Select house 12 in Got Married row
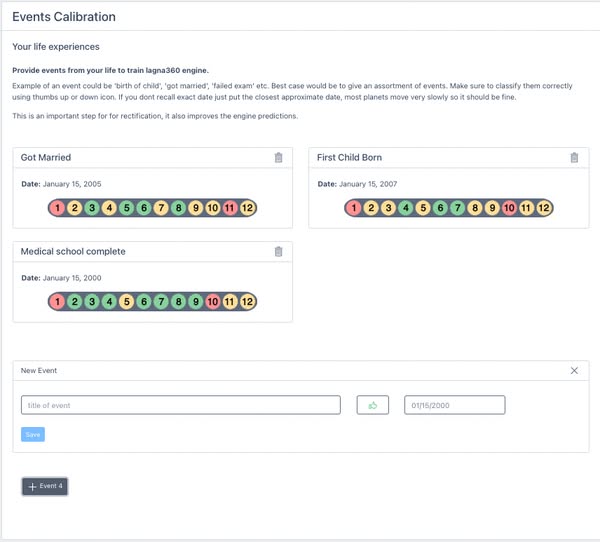 pyautogui.click(x=248, y=208)
